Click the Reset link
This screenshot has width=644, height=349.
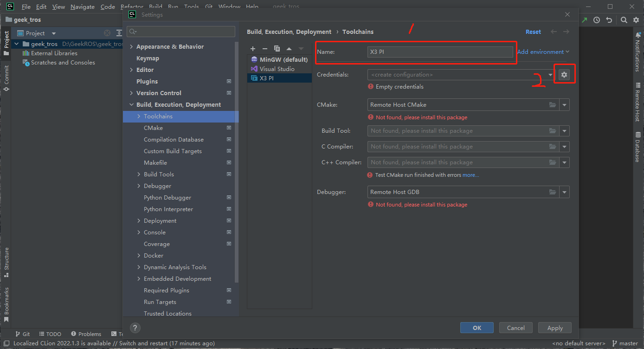coord(533,32)
